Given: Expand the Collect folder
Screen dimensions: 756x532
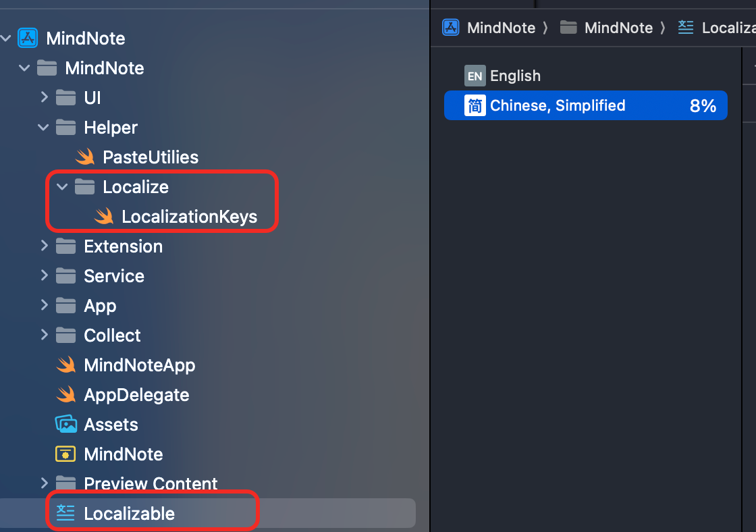Looking at the screenshot, I should click(x=45, y=335).
